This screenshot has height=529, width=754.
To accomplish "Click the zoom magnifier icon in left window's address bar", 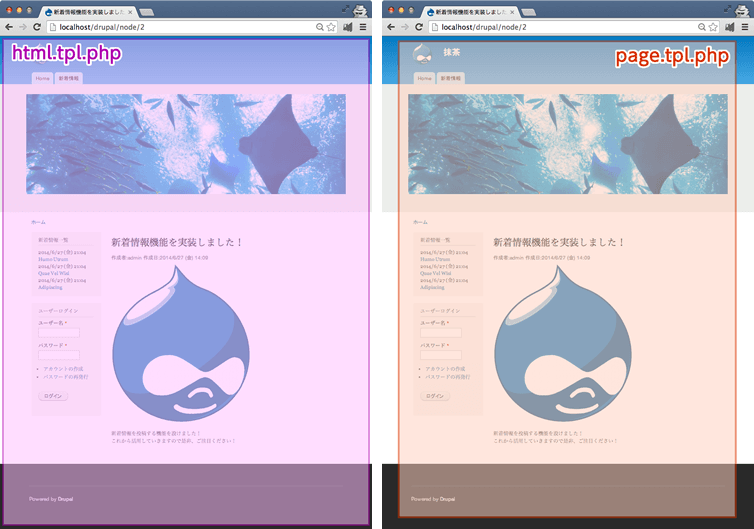I will [319, 27].
